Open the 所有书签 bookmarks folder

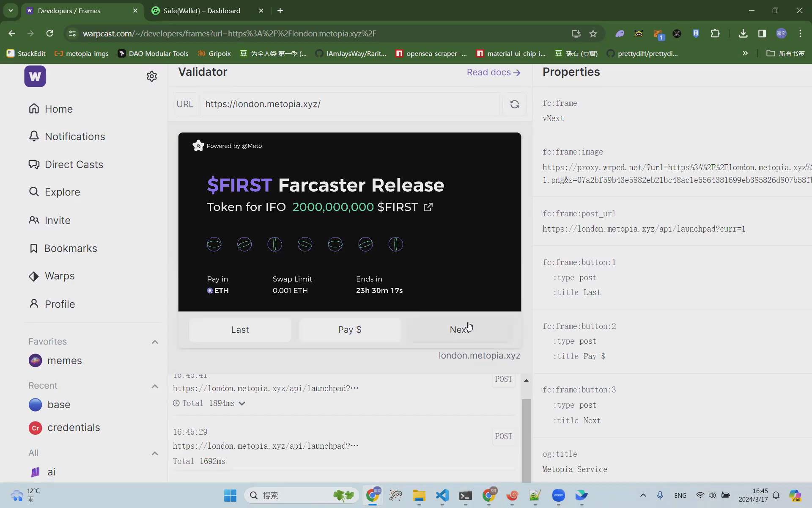click(x=786, y=53)
